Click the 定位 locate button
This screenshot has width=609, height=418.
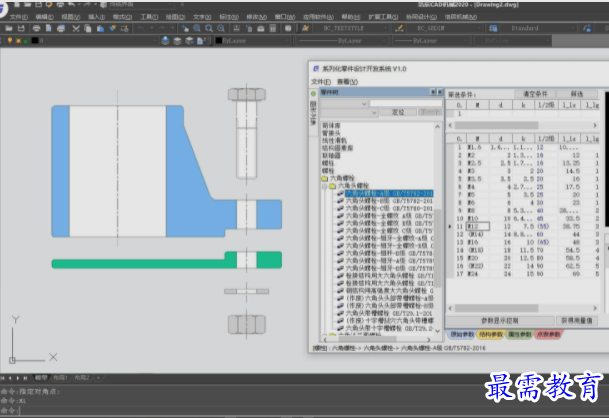(x=398, y=113)
